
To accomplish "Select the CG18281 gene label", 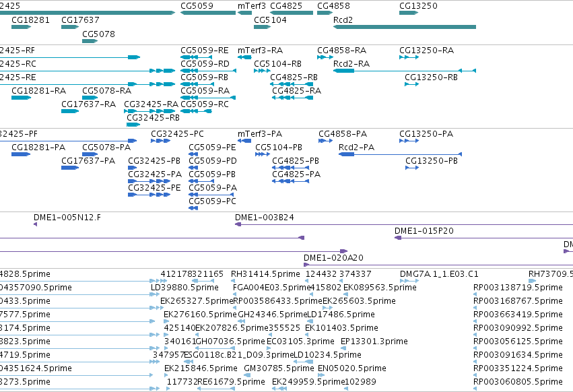I will [x=30, y=20].
